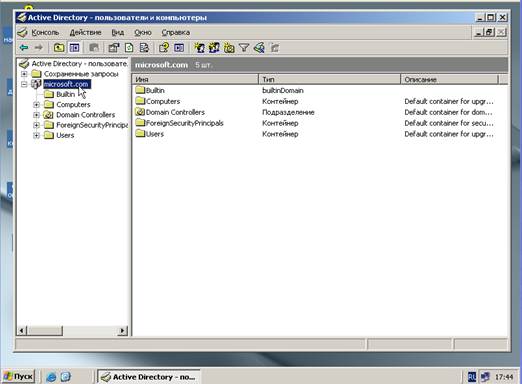Open filter options with the funnel icon

244,48
